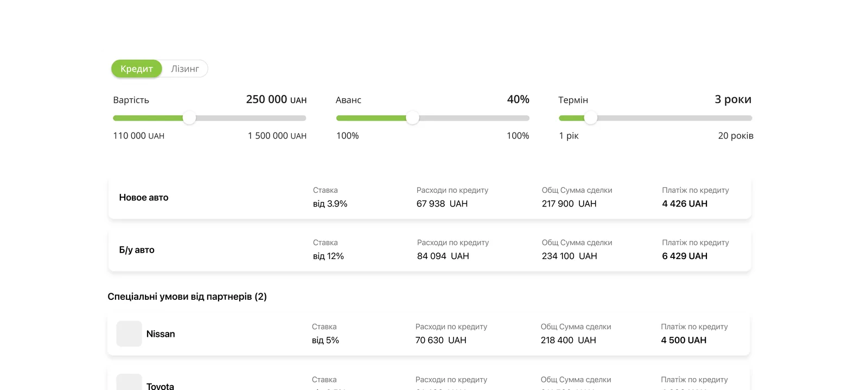
Task: Click the 218 400 UAH total sum
Action: click(569, 340)
